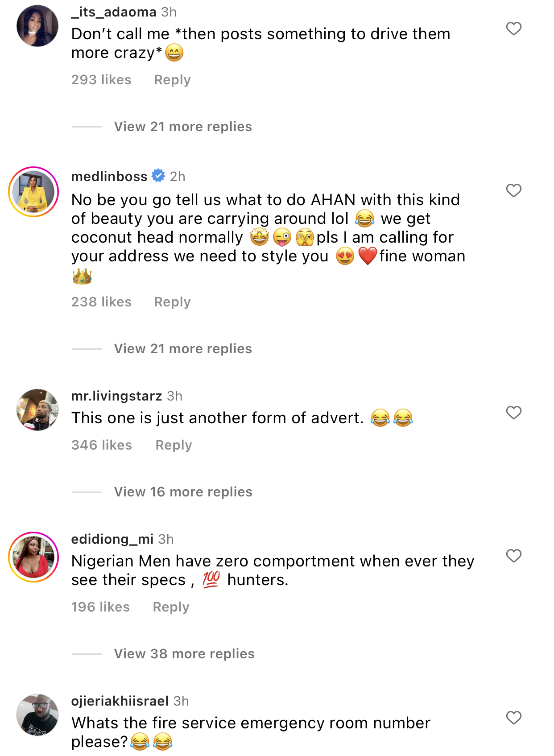Reply to _its_adaoma's comment
554x756 pixels.
click(172, 80)
